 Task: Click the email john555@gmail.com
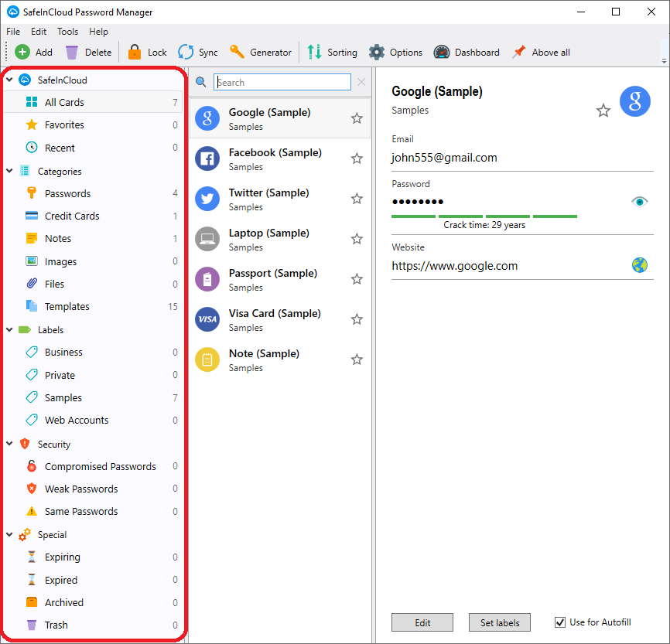[444, 158]
